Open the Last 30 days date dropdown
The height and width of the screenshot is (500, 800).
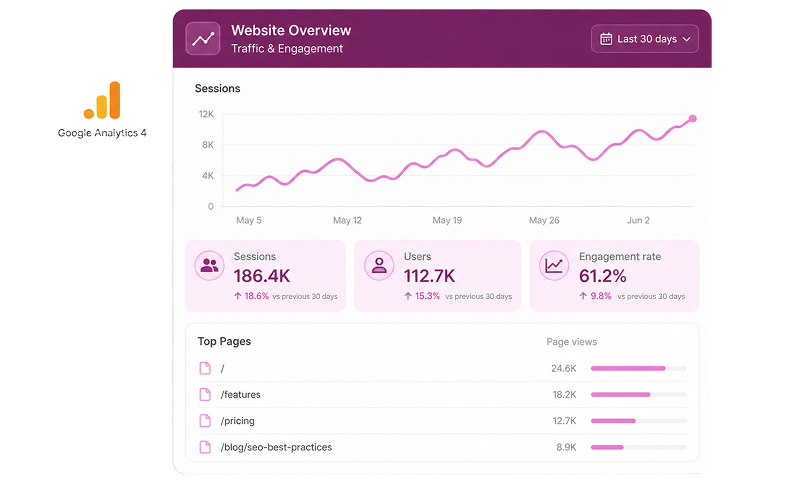(645, 39)
